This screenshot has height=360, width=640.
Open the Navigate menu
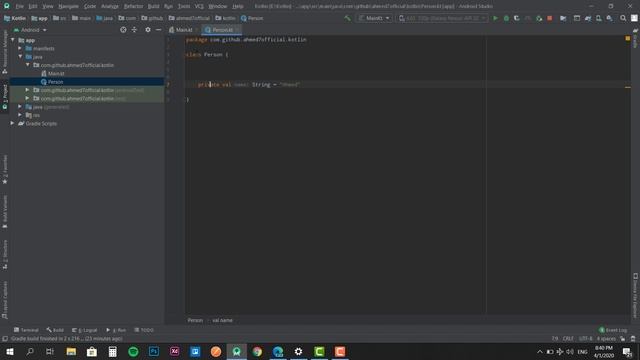(x=69, y=6)
